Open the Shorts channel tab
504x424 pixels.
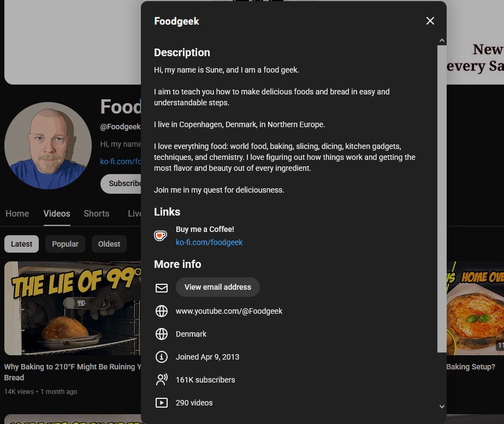pos(97,213)
